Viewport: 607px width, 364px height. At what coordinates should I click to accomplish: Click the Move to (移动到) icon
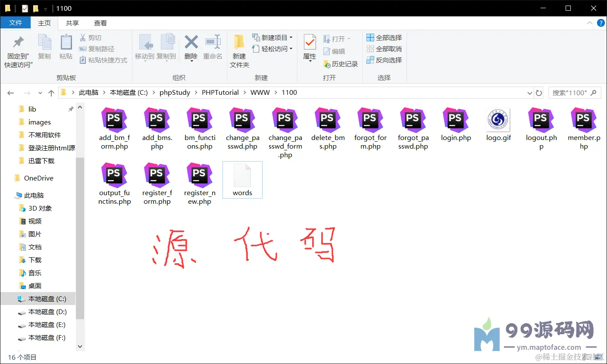tap(145, 42)
